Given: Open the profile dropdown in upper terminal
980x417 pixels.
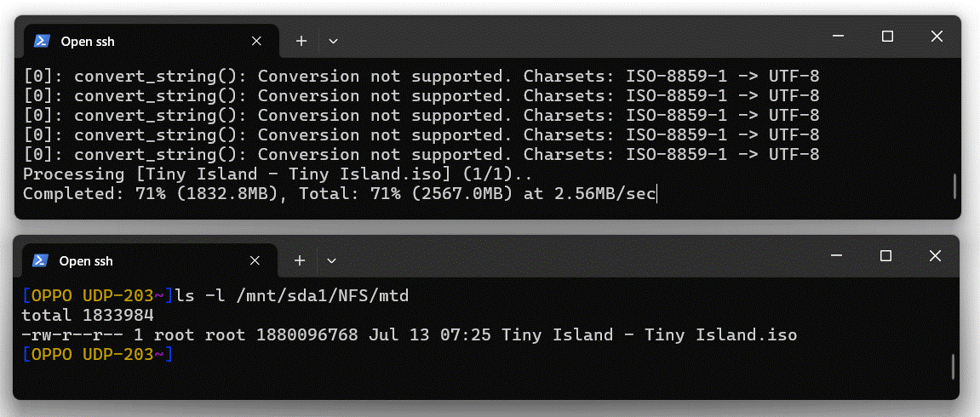Looking at the screenshot, I should point(333,41).
